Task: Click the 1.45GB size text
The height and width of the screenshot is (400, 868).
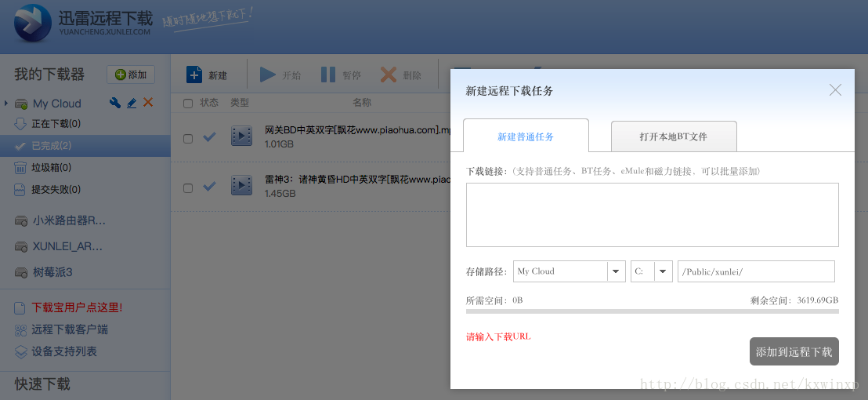Action: pyautogui.click(x=280, y=194)
